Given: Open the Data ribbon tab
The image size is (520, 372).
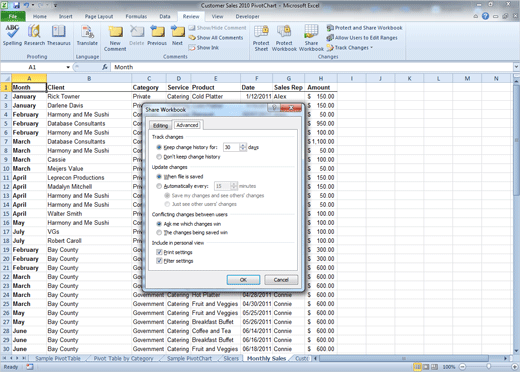Looking at the screenshot, I should (165, 16).
